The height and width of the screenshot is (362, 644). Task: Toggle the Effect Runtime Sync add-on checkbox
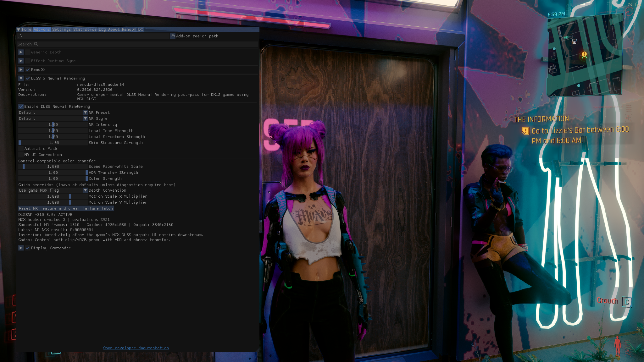pyautogui.click(x=28, y=61)
